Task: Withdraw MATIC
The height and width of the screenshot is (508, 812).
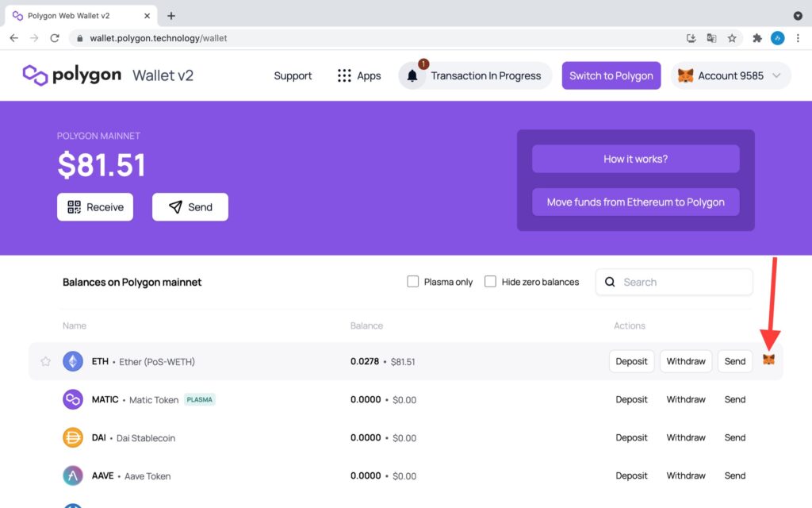Action: (686, 400)
